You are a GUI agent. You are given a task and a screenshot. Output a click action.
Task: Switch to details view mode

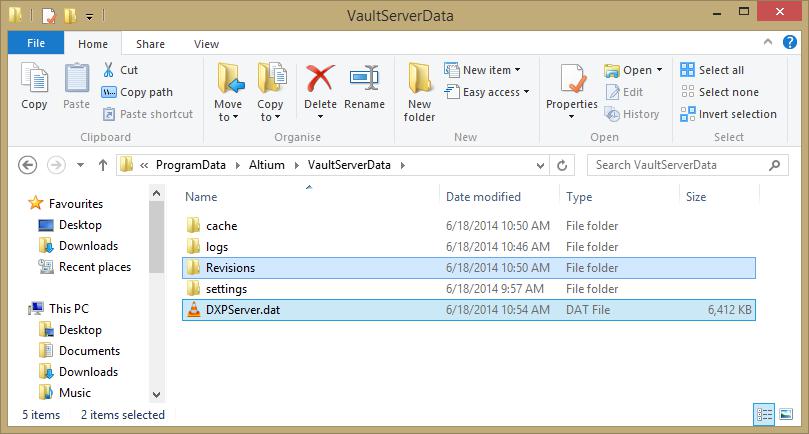pyautogui.click(x=766, y=414)
